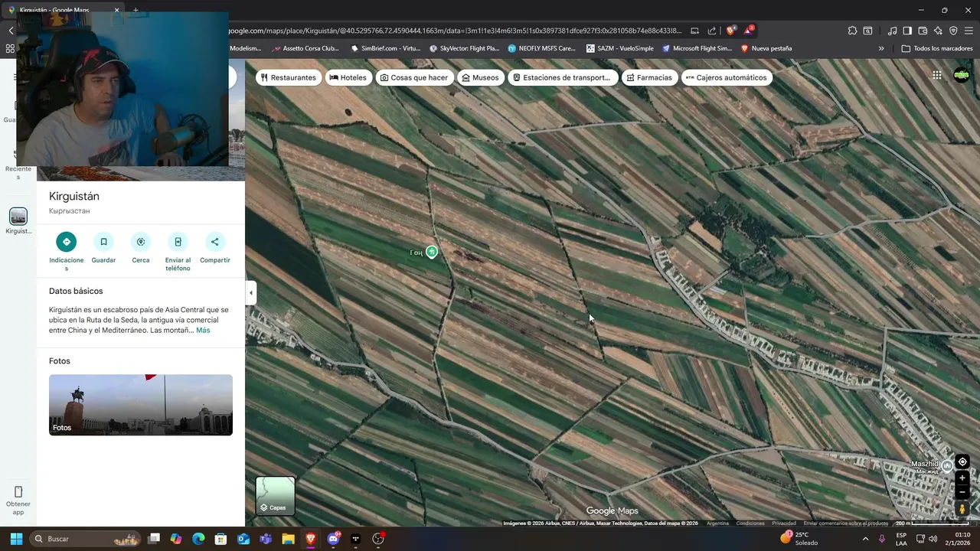This screenshot has width=980, height=551.
Task: Open the Assetto Corsa Club bookmark
Action: (x=305, y=48)
